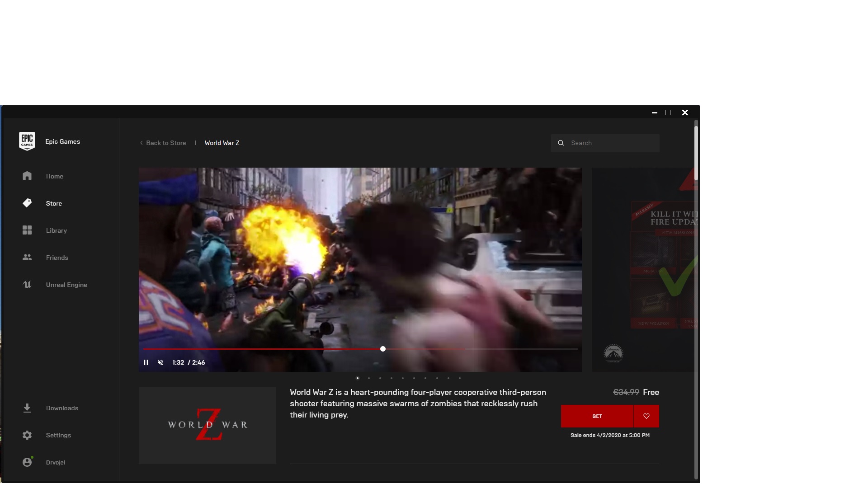
Task: Select the Unreal Engine menu label
Action: point(66,285)
